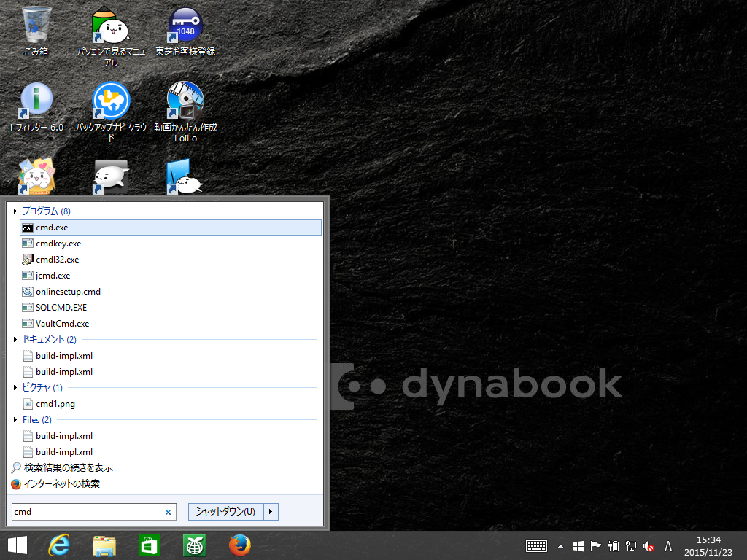Click the battery power tray icon
The image size is (747, 560).
[614, 546]
